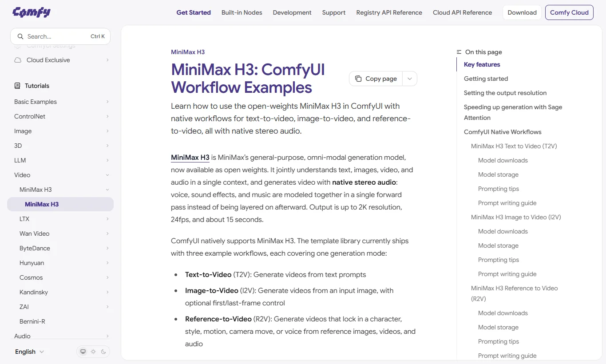
Task: Expand the Cosmos chevron
Action: click(107, 277)
